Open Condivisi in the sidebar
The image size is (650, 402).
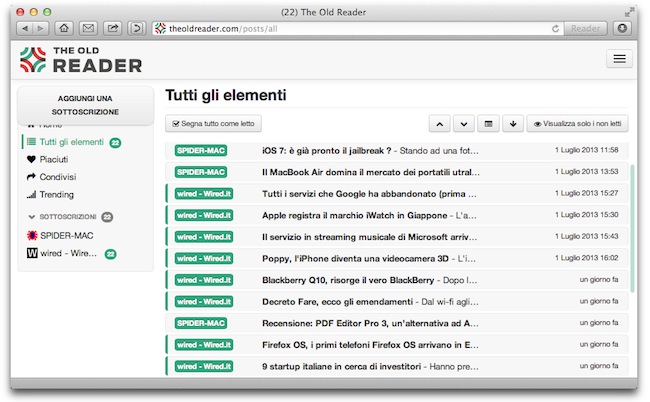tap(58, 177)
